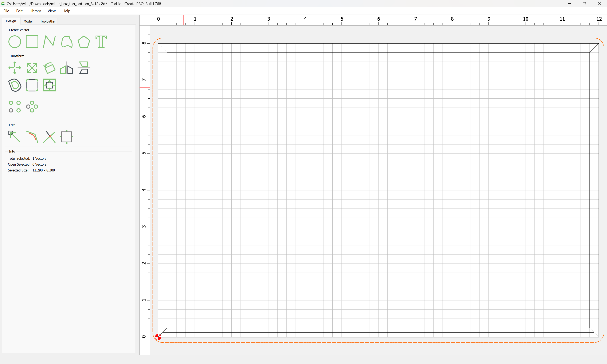This screenshot has height=364, width=607.
Task: Open the Circular Array tool
Action: pyautogui.click(x=32, y=107)
